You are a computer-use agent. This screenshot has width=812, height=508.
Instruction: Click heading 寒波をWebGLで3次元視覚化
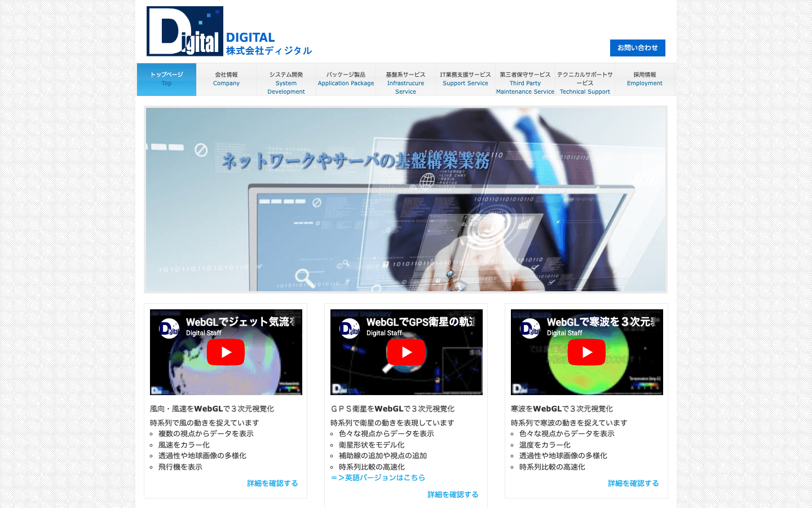pyautogui.click(x=562, y=409)
